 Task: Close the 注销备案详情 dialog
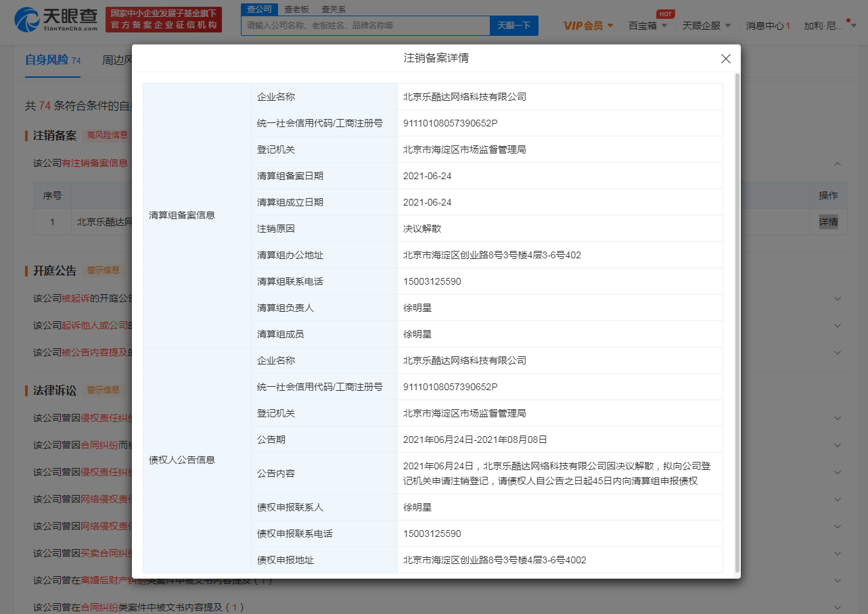click(725, 59)
